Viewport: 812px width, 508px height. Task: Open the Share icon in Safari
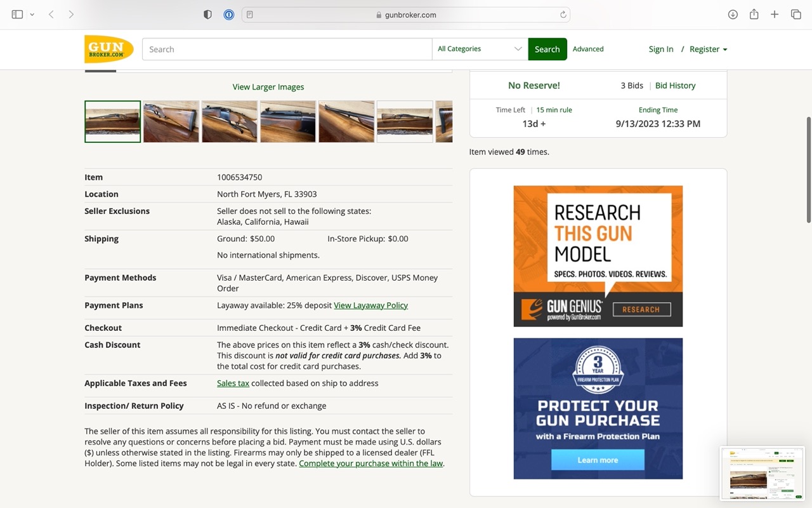[x=754, y=15]
